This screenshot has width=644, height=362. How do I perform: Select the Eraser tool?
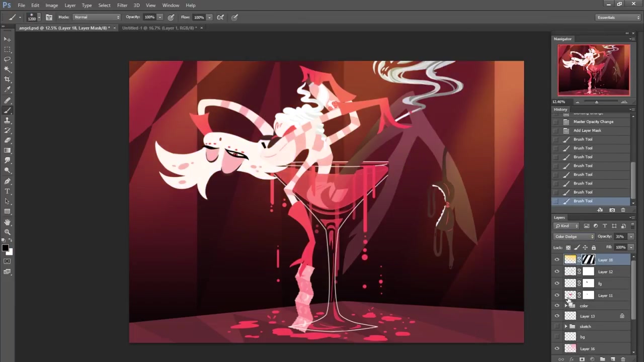tap(7, 140)
